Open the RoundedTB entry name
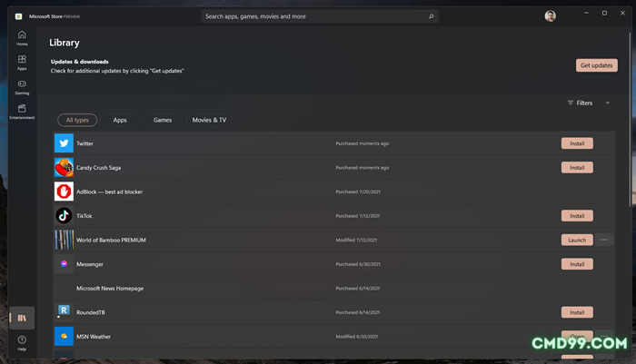The height and width of the screenshot is (364, 636). click(91, 312)
